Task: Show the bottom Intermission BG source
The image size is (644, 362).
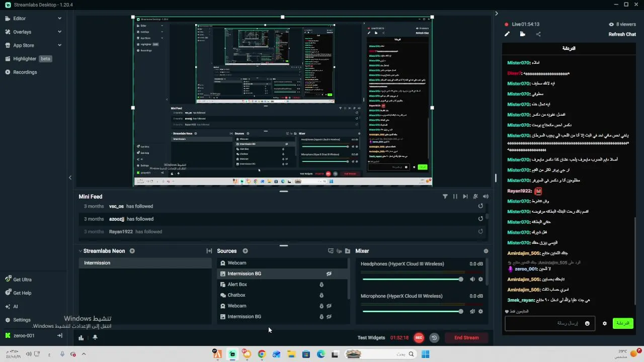Action: pyautogui.click(x=329, y=317)
